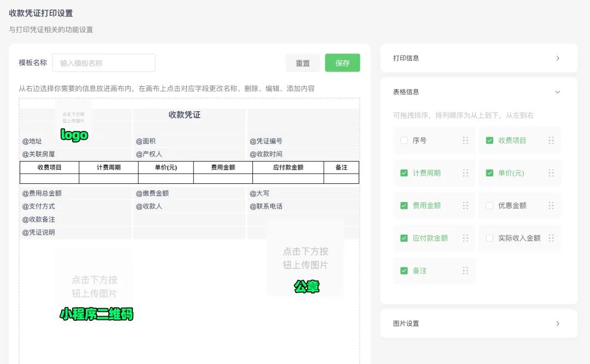Click drag handle beside 应付款金额
This screenshot has height=364, width=590.
[465, 238]
